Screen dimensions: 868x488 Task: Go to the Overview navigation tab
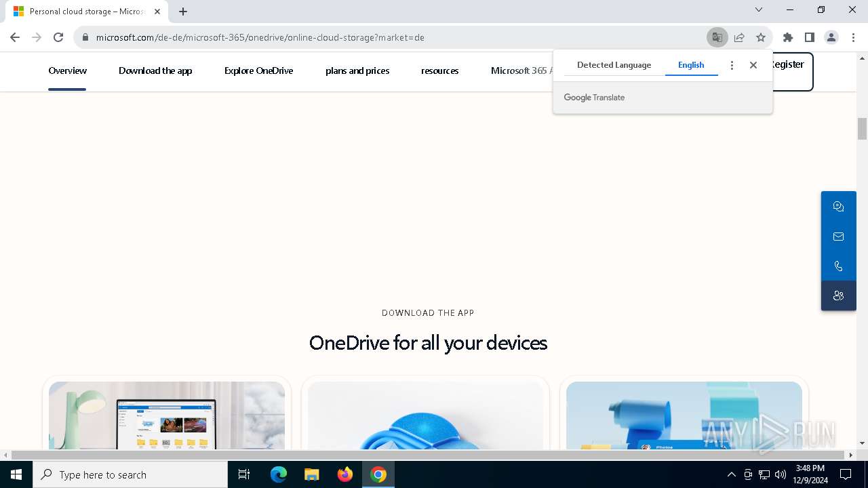tap(67, 70)
